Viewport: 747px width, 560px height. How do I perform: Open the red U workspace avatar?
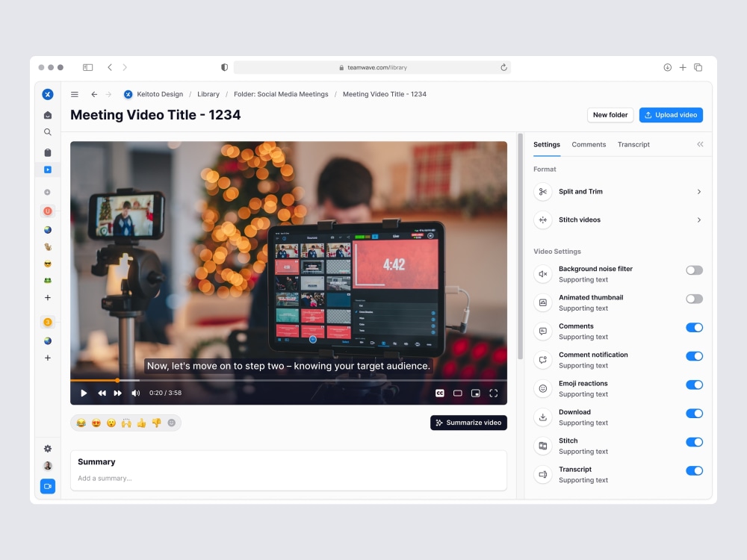(48, 211)
